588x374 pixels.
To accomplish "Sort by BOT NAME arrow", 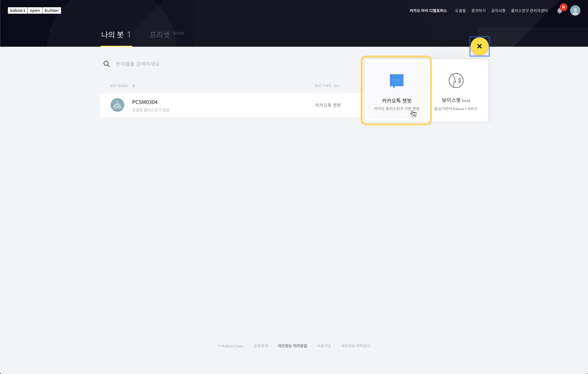I will click(x=134, y=86).
